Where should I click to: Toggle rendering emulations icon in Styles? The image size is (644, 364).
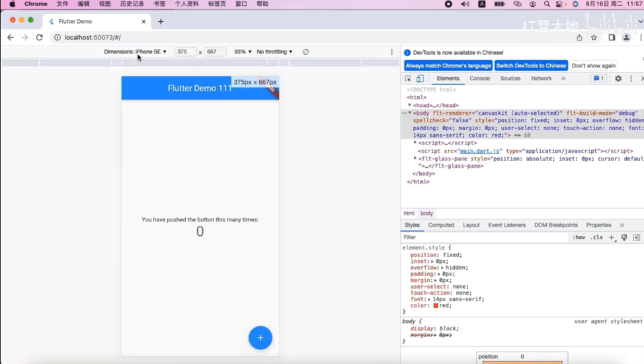pyautogui.click(x=624, y=237)
